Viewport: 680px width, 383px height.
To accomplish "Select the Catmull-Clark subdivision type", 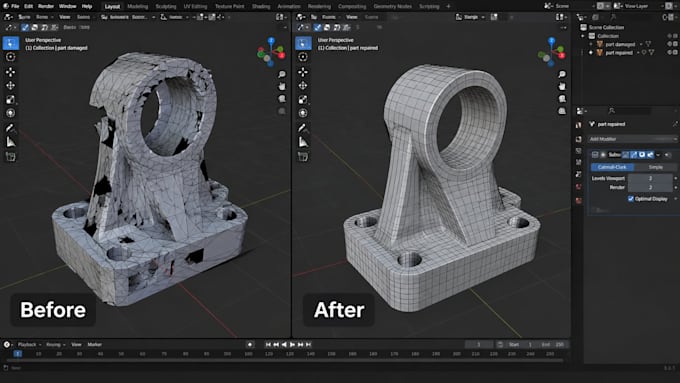I will 612,167.
